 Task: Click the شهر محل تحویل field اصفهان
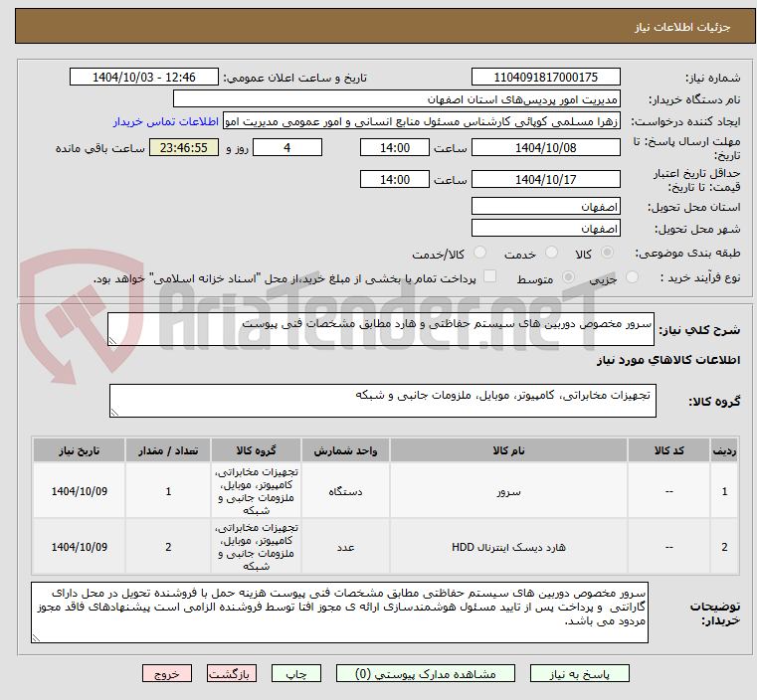point(545,228)
